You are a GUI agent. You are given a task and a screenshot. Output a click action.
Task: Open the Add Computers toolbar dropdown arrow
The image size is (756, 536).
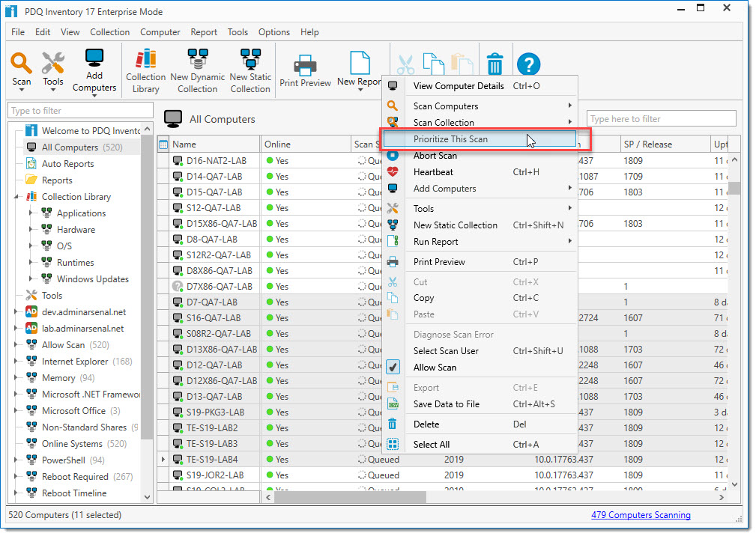tap(94, 95)
